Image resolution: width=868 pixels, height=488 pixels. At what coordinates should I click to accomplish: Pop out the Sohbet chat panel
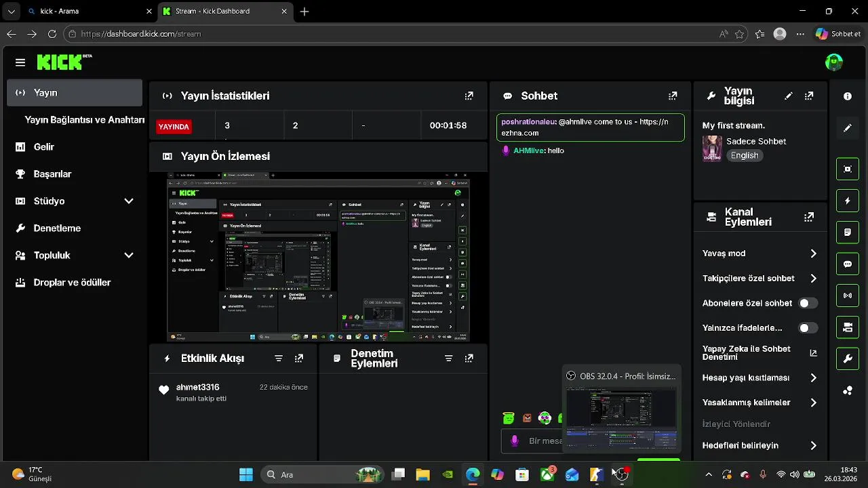click(673, 96)
